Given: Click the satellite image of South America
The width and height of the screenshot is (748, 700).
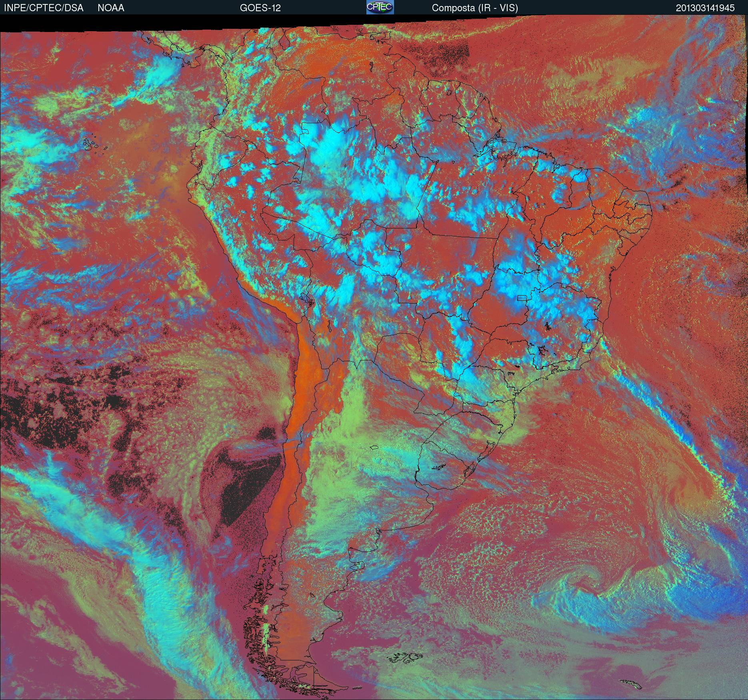Looking at the screenshot, I should 374,358.
